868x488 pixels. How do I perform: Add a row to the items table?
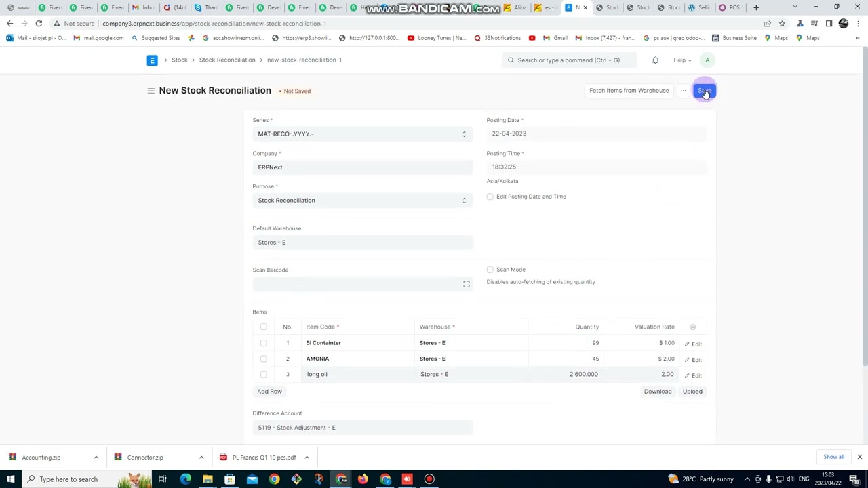tap(269, 392)
